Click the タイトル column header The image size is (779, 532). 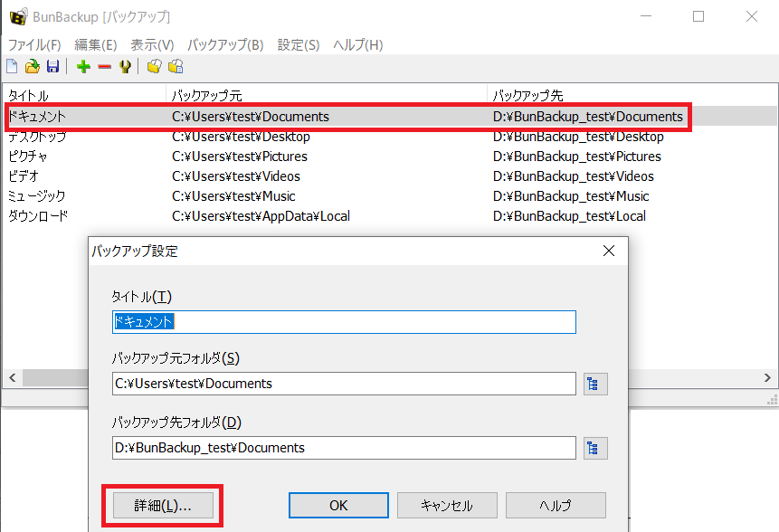click(84, 95)
